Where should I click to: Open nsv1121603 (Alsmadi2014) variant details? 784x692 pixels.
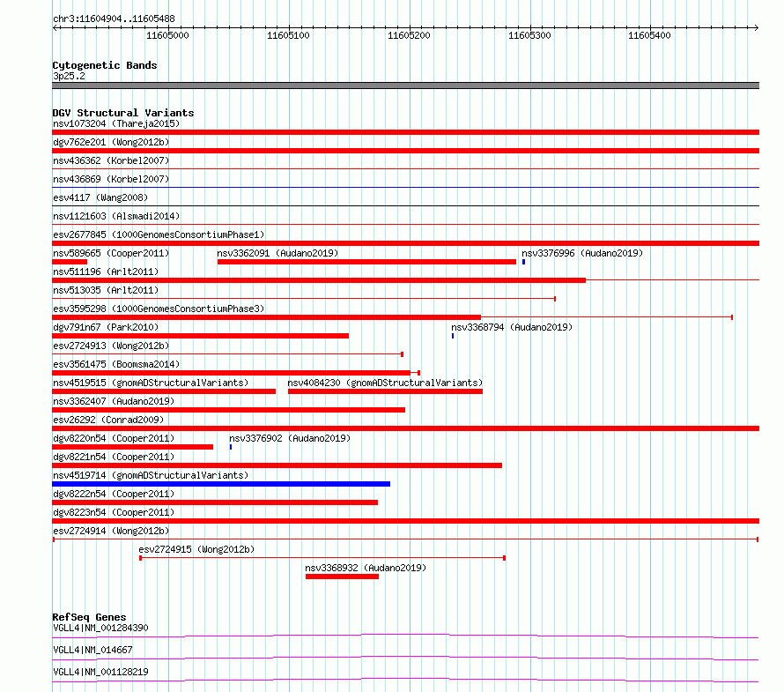[x=116, y=216]
